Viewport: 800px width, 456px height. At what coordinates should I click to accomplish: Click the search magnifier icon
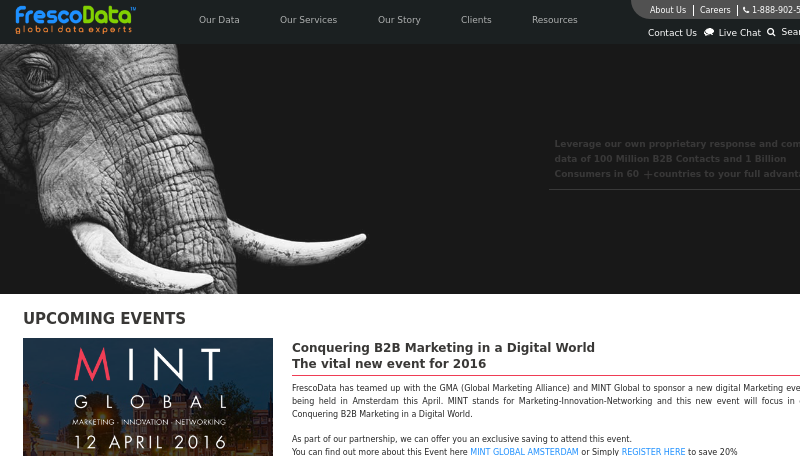(x=771, y=32)
